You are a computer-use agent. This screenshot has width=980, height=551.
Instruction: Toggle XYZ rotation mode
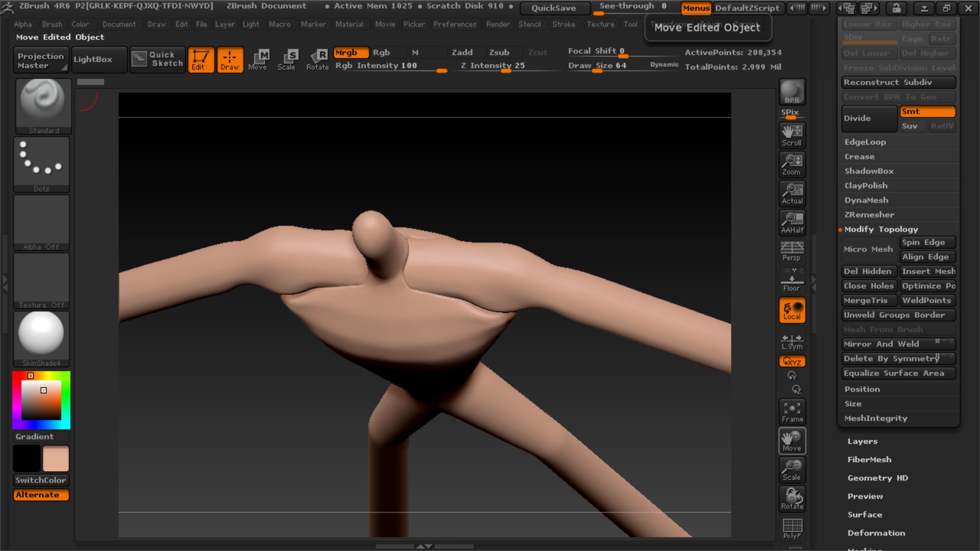tap(792, 361)
